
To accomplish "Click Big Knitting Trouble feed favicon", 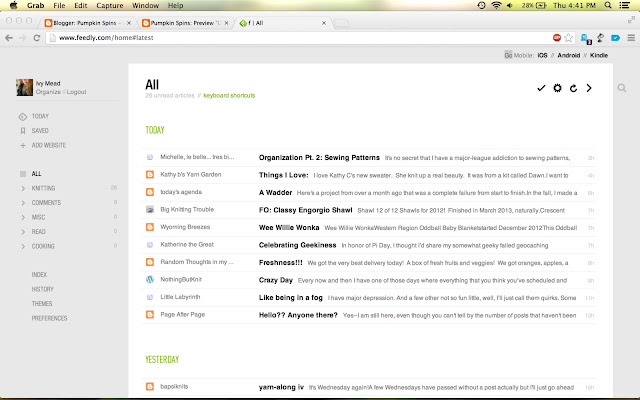I will (x=150, y=210).
